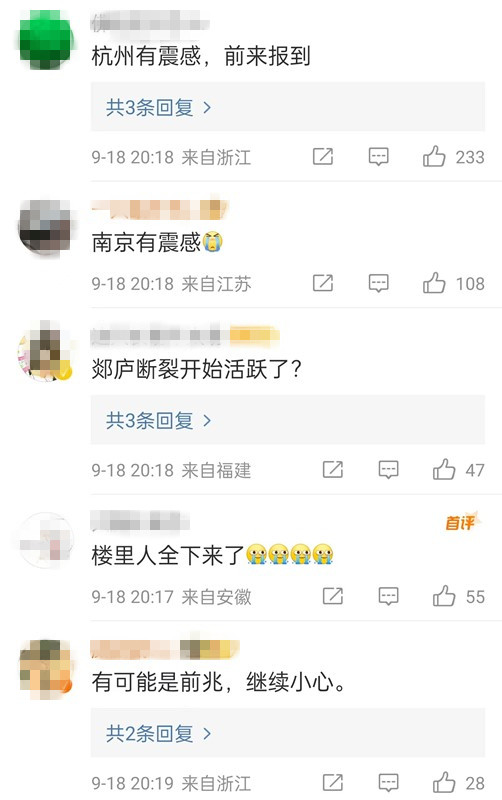Open comment text 楼里人全下来了
The height and width of the screenshot is (800, 502).
pyautogui.click(x=168, y=555)
